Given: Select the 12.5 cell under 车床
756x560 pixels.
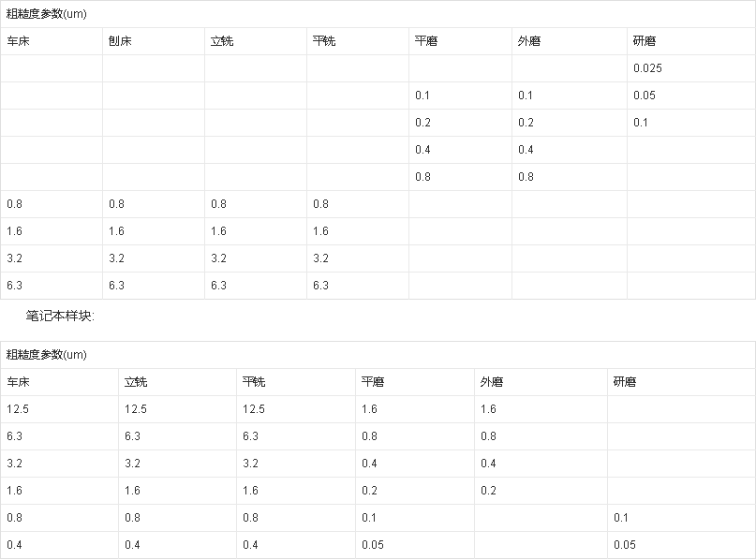Looking at the screenshot, I should (x=18, y=409).
